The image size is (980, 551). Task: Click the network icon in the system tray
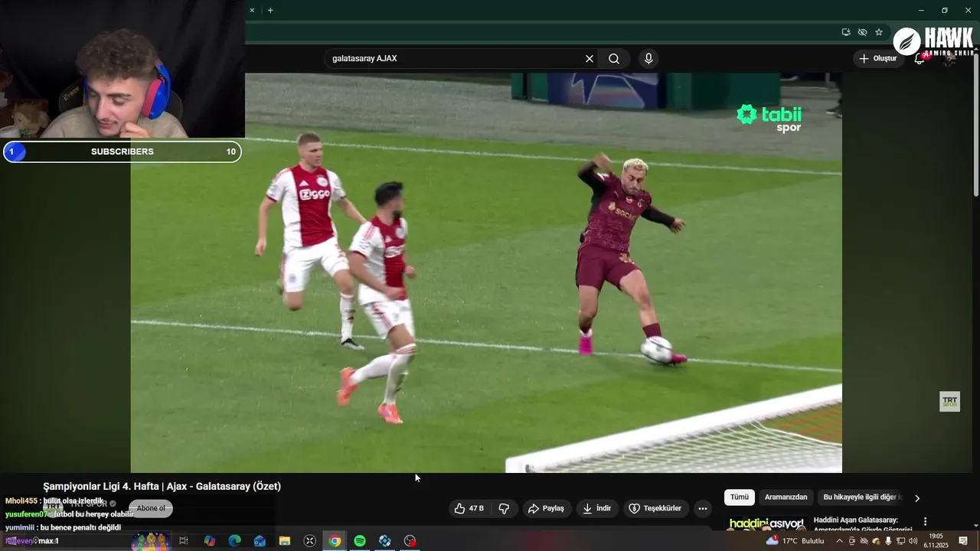901,541
